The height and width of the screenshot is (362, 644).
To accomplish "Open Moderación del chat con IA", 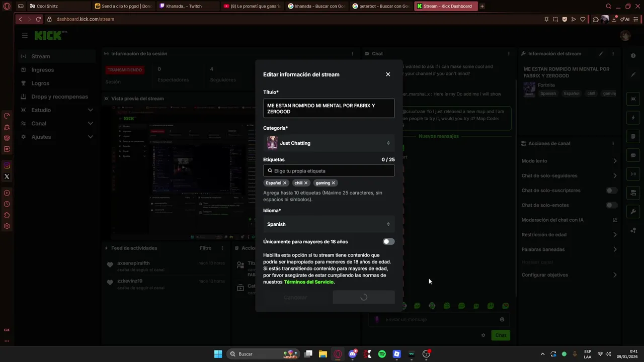I will (x=569, y=220).
